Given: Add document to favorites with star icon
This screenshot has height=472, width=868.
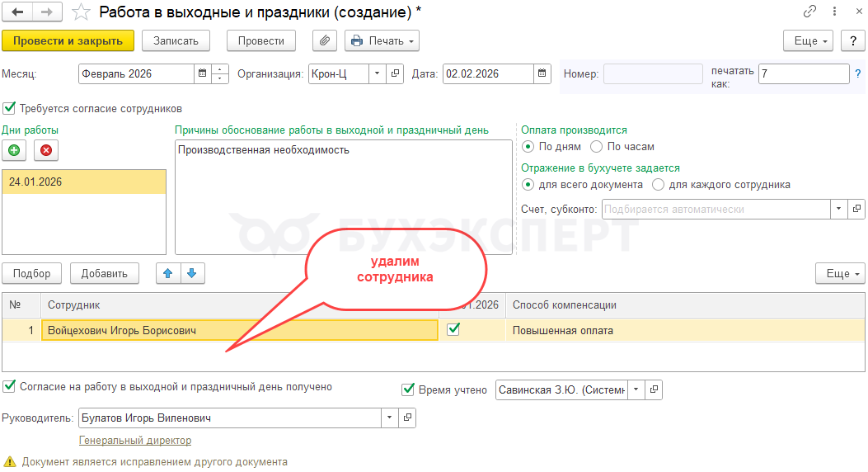Looking at the screenshot, I should [81, 12].
